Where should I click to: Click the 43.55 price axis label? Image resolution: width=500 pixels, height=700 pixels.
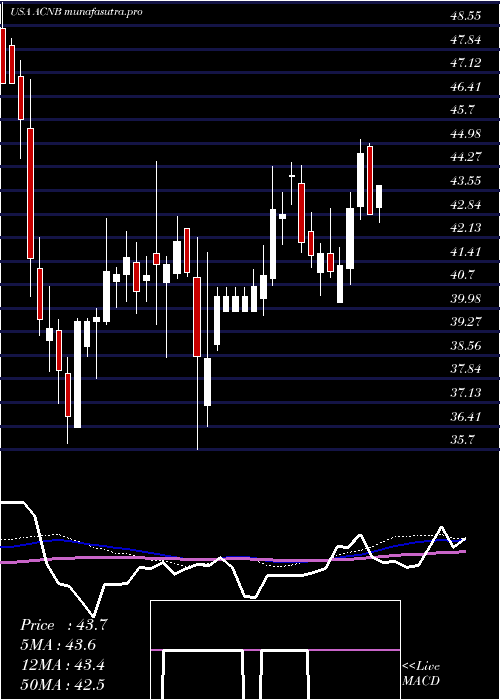click(466, 181)
